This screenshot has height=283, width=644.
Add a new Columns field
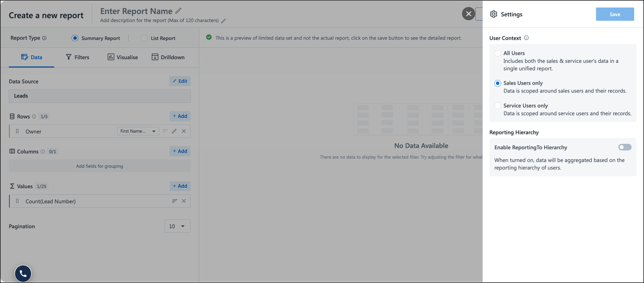pos(180,151)
